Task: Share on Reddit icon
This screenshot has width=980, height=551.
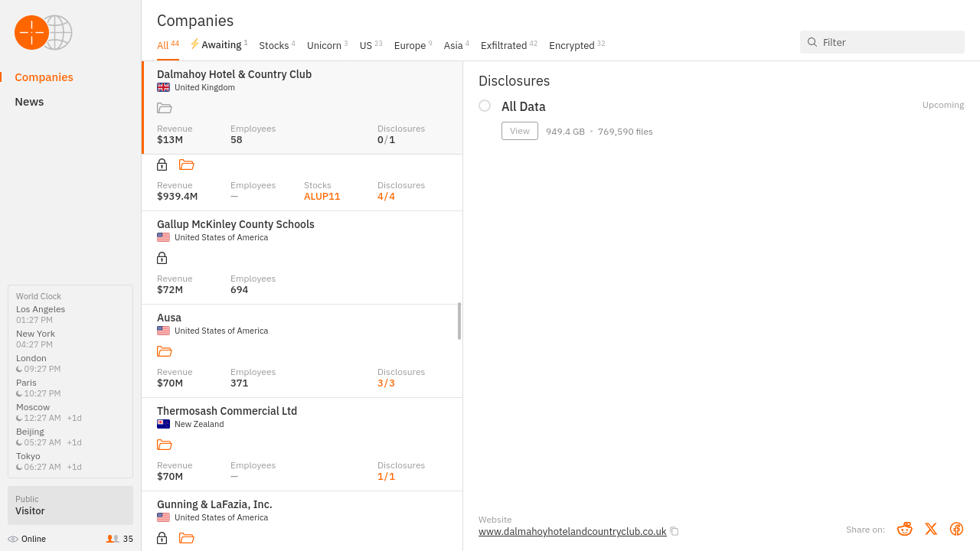Action: (904, 529)
